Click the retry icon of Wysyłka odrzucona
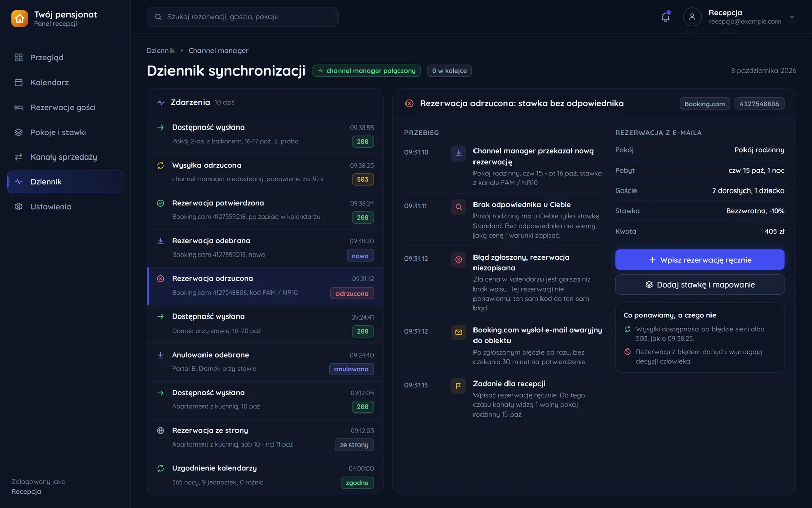This screenshot has width=812, height=508. tap(161, 165)
